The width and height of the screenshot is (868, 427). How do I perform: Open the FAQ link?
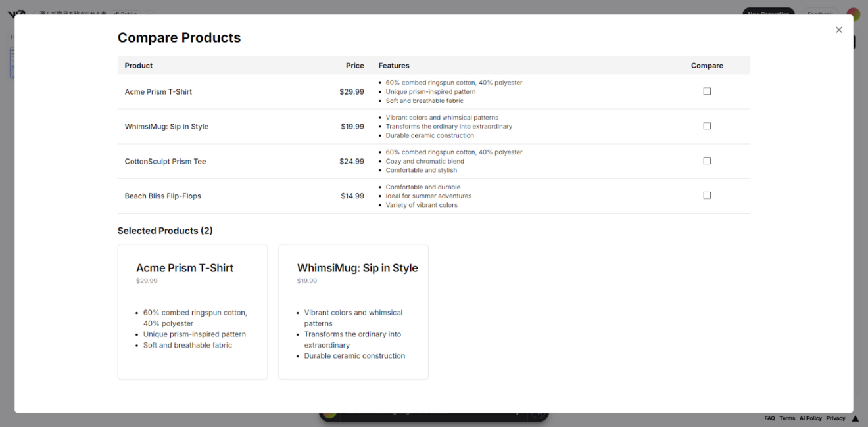pyautogui.click(x=769, y=418)
